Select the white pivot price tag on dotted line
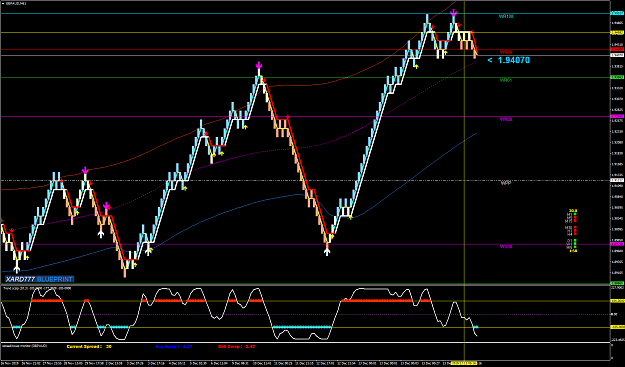 (617, 180)
